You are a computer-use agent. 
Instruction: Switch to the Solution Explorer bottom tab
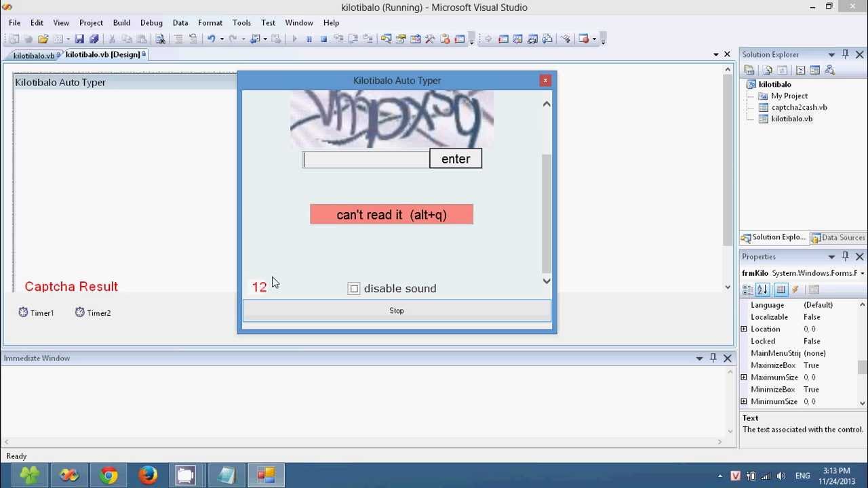tap(774, 237)
